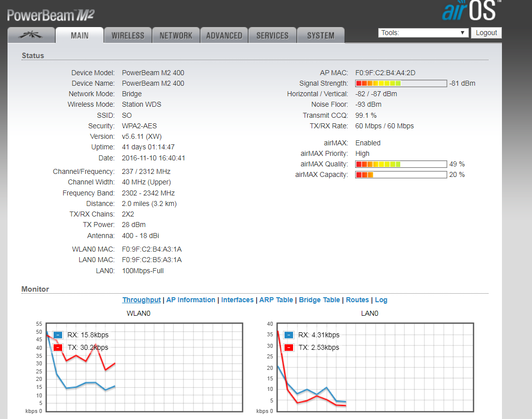
Task: Click the airMAX status value Enabled
Action: pos(368,143)
